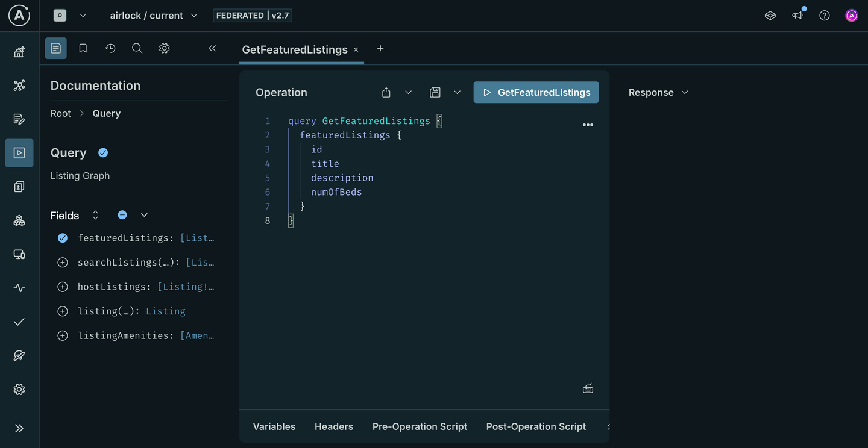This screenshot has height=448, width=868.
Task: Click the save operation disk icon
Action: (x=435, y=92)
